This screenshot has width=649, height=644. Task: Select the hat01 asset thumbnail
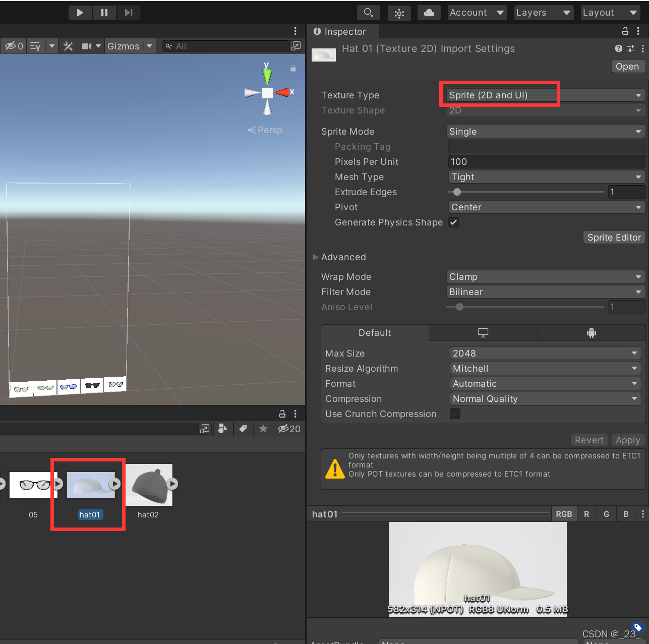[x=91, y=485]
